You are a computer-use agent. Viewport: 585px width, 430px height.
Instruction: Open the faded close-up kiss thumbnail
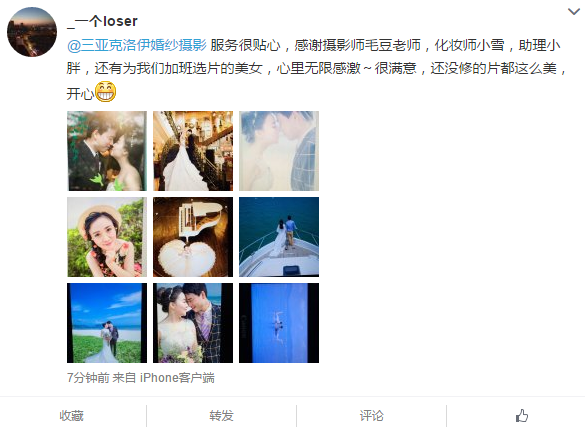[x=279, y=151]
